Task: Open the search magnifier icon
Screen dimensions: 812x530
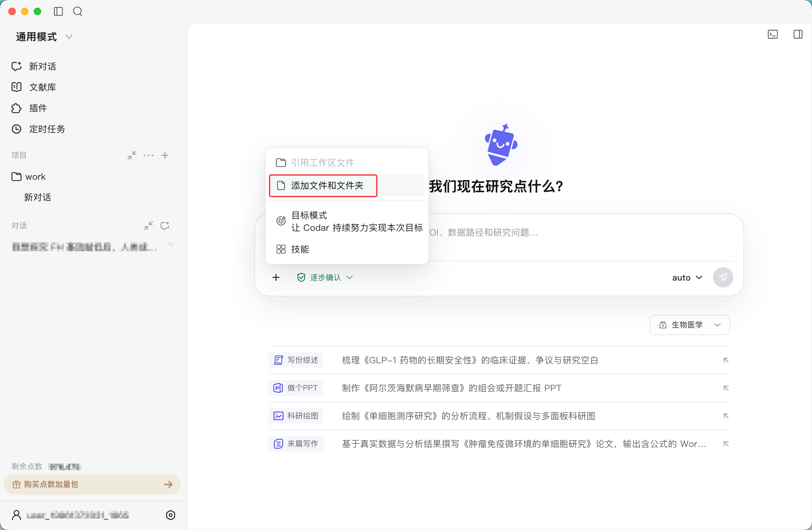Action: tap(78, 12)
